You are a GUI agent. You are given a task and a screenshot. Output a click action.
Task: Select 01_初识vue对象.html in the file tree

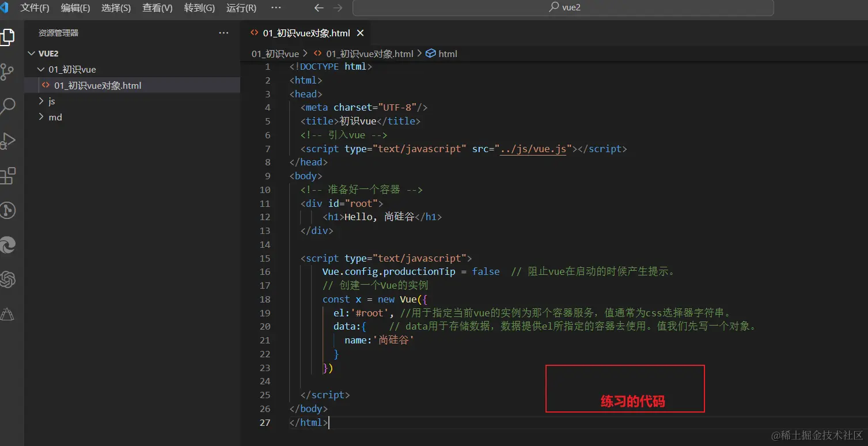click(x=132, y=85)
